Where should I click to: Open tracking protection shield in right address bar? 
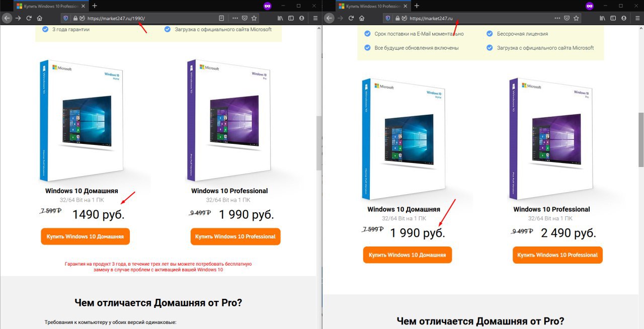coord(387,18)
